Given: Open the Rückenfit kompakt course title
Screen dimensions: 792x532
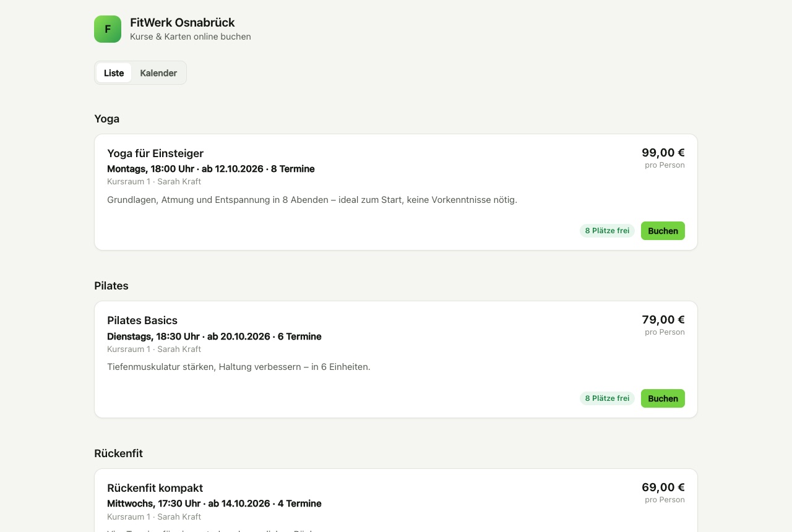Looking at the screenshot, I should (155, 488).
